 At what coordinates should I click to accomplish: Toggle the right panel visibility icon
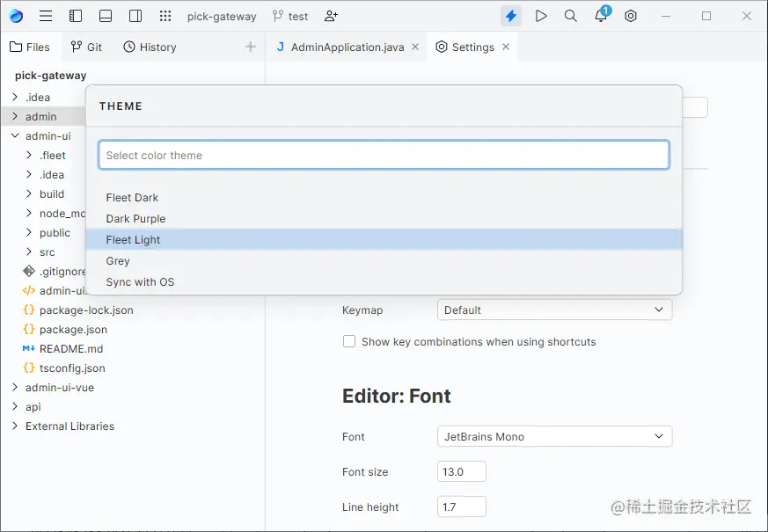coord(135,16)
